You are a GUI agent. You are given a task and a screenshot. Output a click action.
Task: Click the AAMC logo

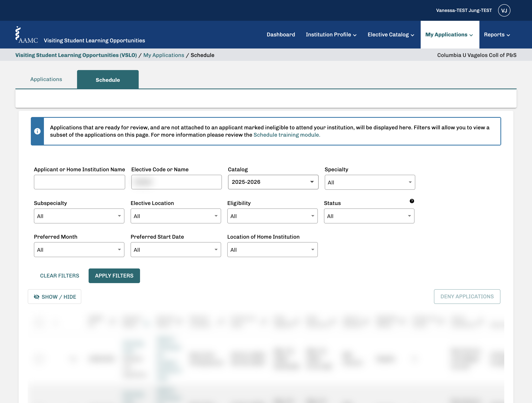26,35
